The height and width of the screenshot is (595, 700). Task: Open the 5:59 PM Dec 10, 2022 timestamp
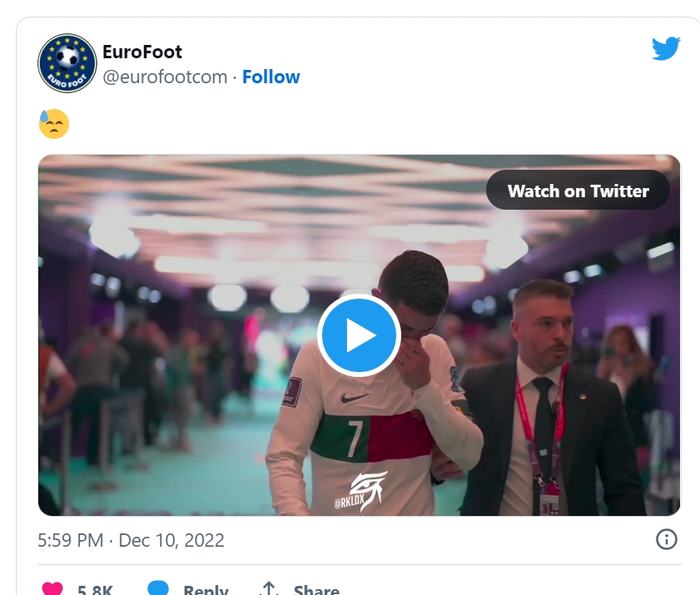(x=132, y=540)
